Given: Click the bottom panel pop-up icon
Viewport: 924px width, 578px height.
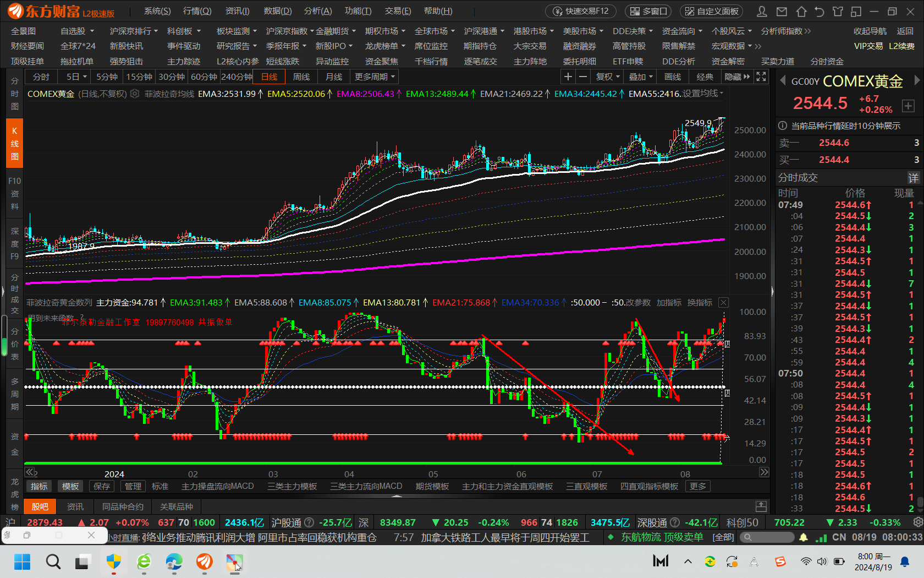Looking at the screenshot, I should (x=761, y=506).
